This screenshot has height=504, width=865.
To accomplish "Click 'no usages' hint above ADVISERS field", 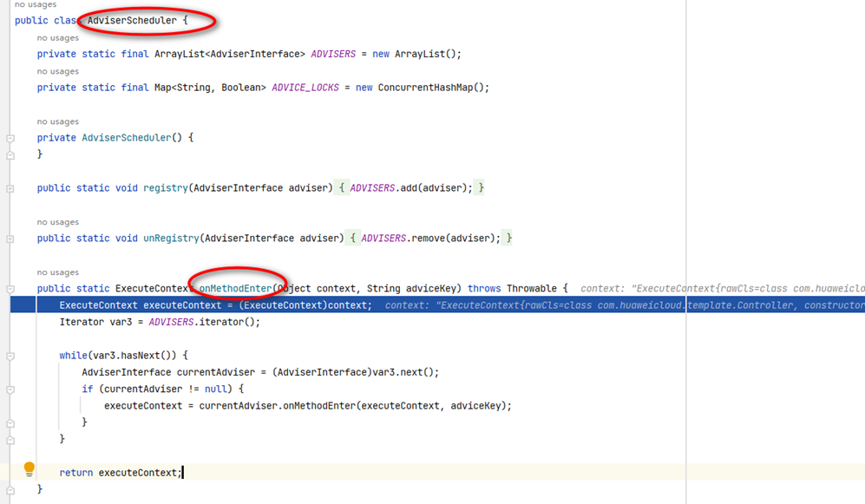I will point(57,37).
